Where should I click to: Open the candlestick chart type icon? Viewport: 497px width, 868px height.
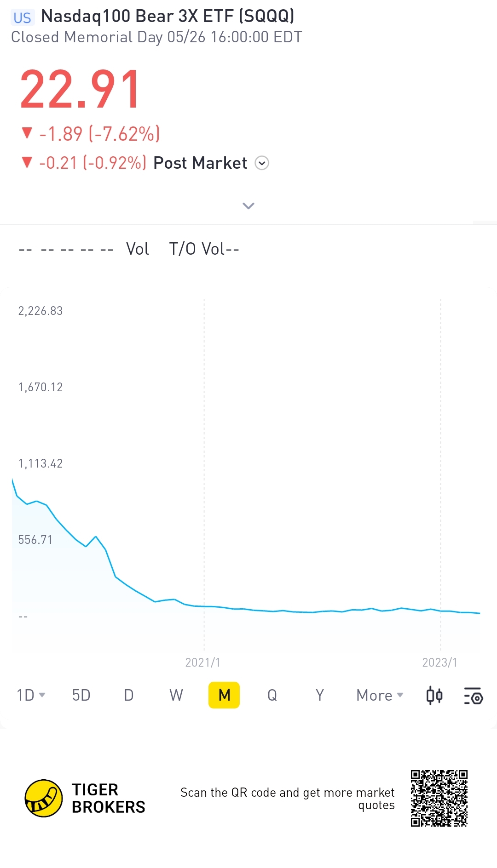(x=434, y=695)
